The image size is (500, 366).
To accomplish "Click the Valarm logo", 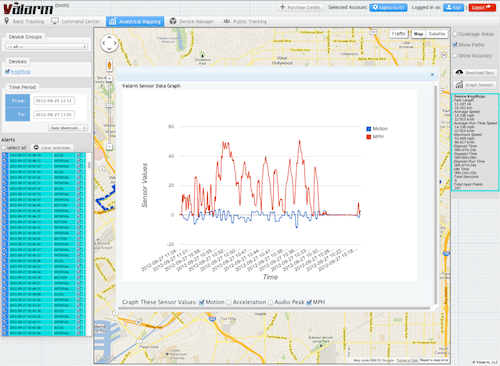I will tap(28, 9).
